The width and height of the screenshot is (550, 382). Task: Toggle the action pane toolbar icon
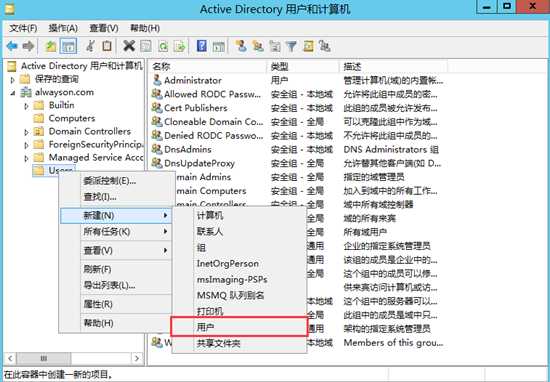[219, 46]
